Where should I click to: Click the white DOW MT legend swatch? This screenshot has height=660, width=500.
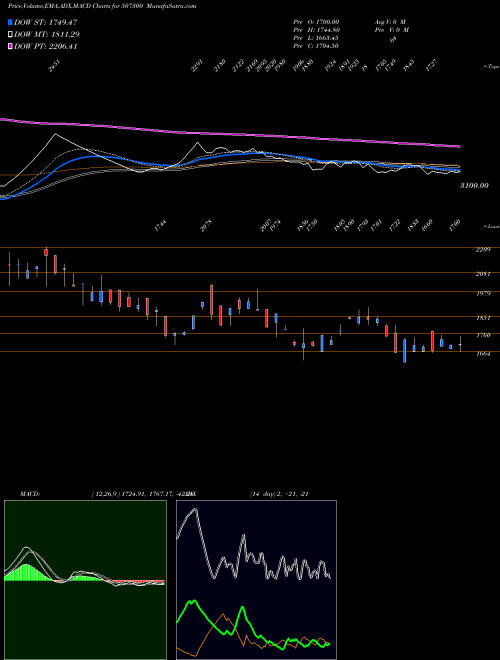[x=10, y=35]
